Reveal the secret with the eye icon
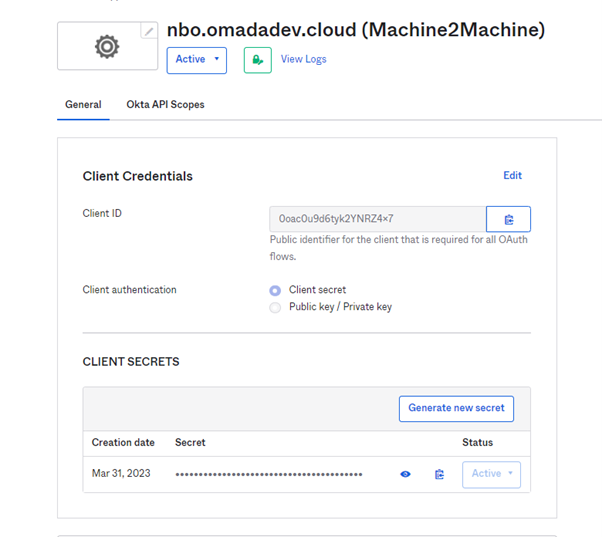 click(405, 474)
